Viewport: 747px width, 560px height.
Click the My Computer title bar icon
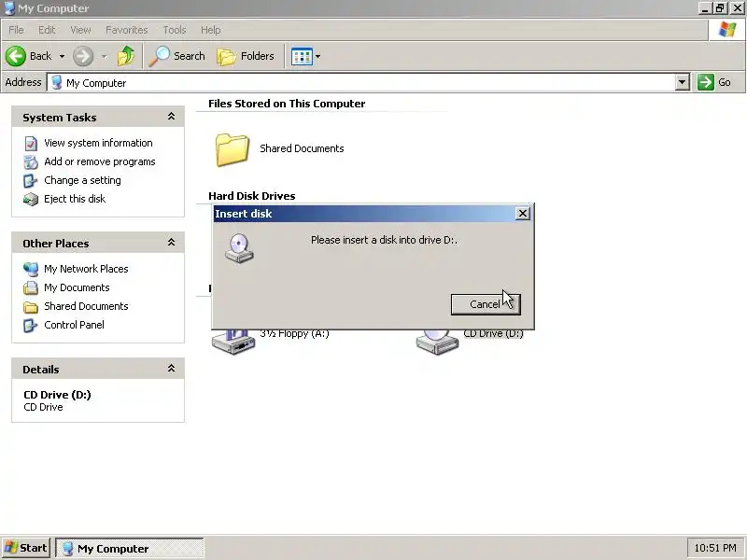click(x=9, y=8)
